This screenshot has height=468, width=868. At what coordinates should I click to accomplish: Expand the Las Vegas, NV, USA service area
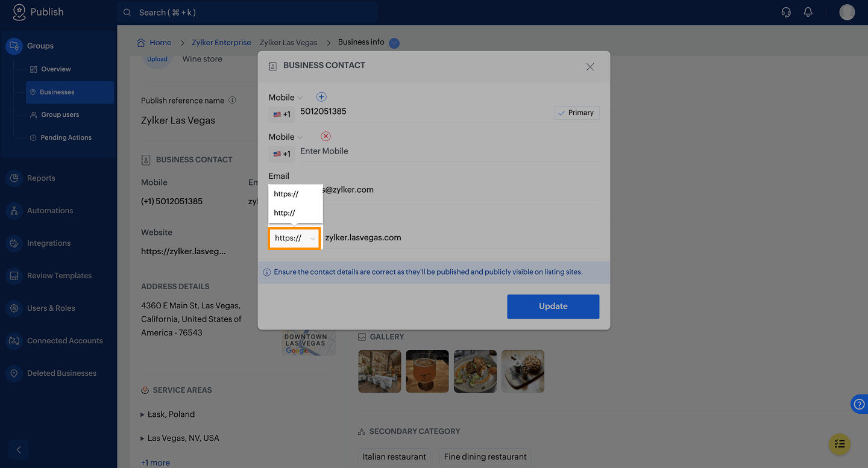(x=142, y=438)
